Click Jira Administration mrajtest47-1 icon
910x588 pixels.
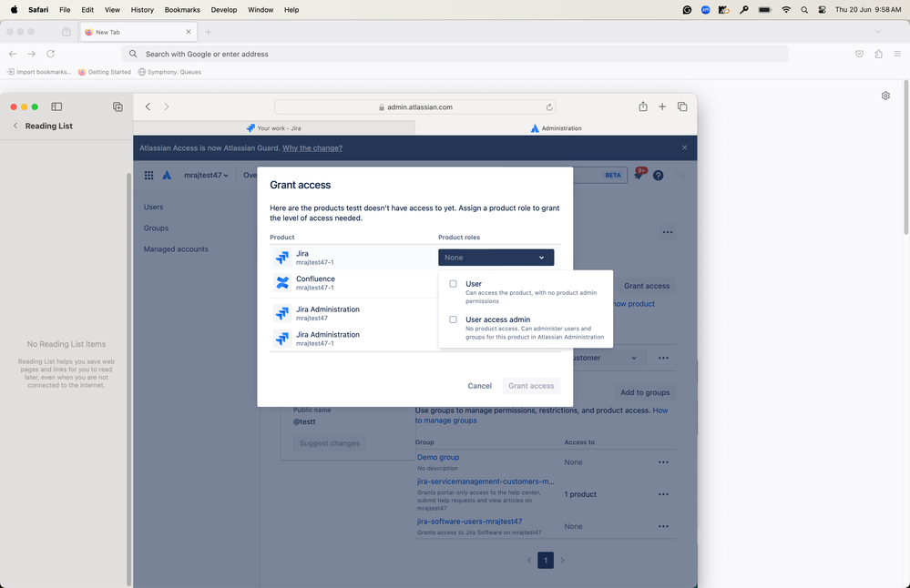(282, 339)
